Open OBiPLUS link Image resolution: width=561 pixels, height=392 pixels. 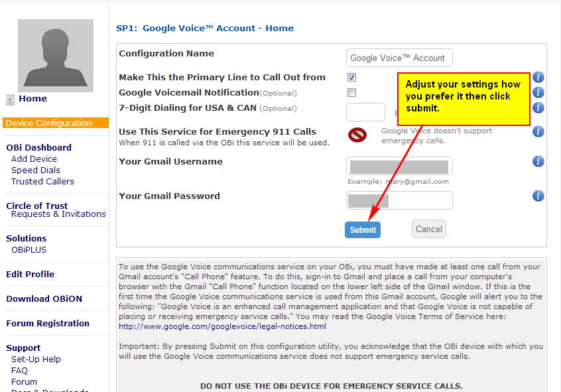[29, 250]
